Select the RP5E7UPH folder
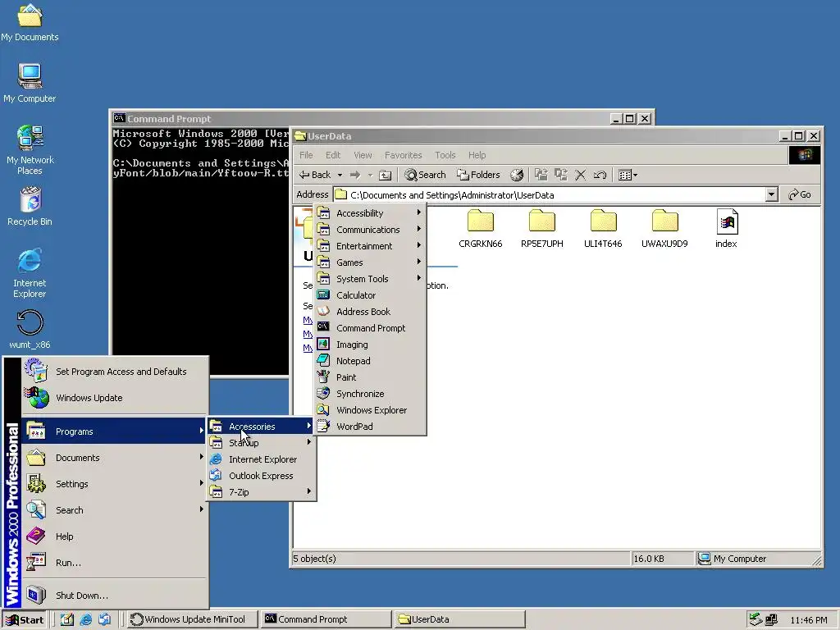Viewport: 840px width, 630px height. click(542, 229)
